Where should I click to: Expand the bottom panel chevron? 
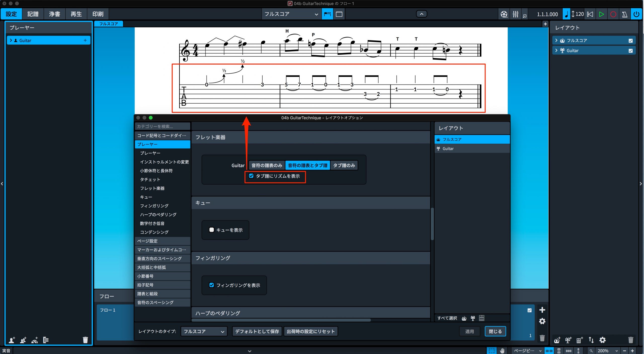point(250,351)
